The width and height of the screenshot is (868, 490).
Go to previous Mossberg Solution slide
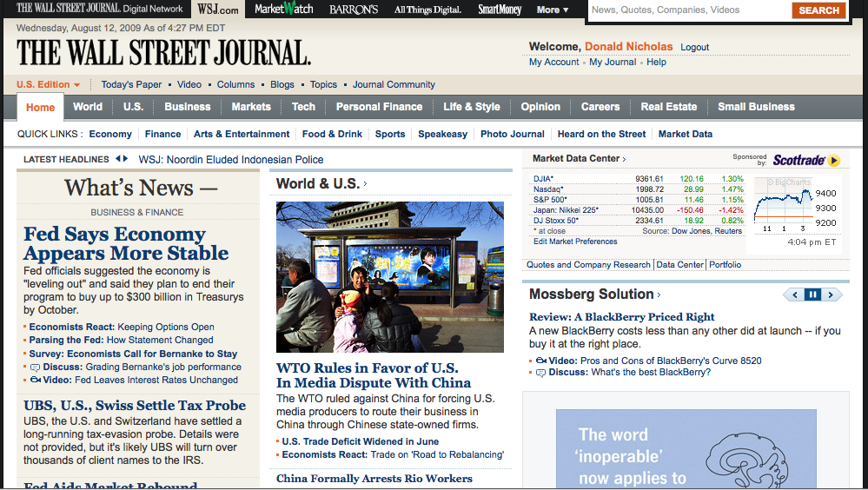coord(794,295)
